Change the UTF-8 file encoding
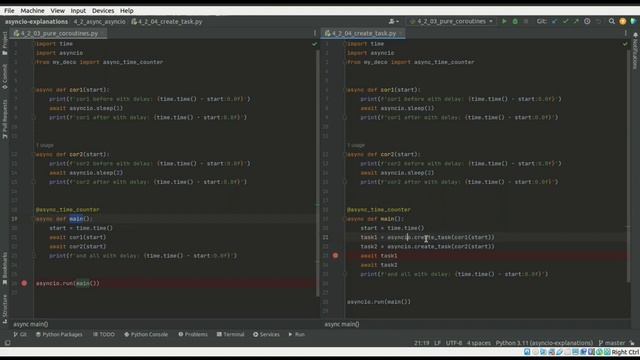 click(454, 343)
